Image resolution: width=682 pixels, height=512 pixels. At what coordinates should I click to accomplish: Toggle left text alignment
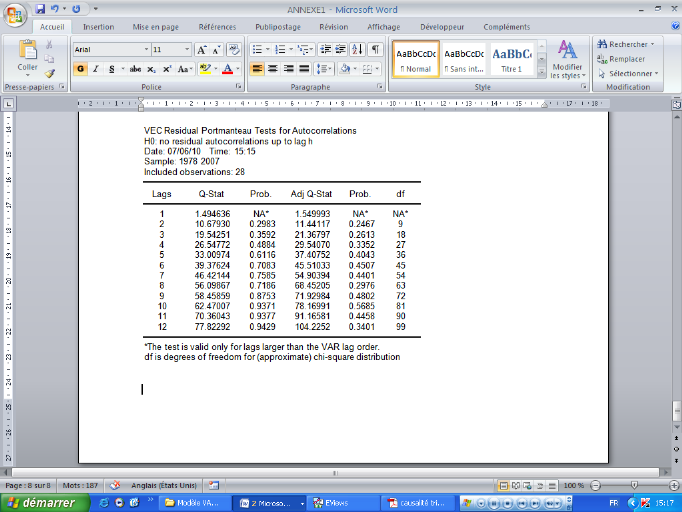257,69
